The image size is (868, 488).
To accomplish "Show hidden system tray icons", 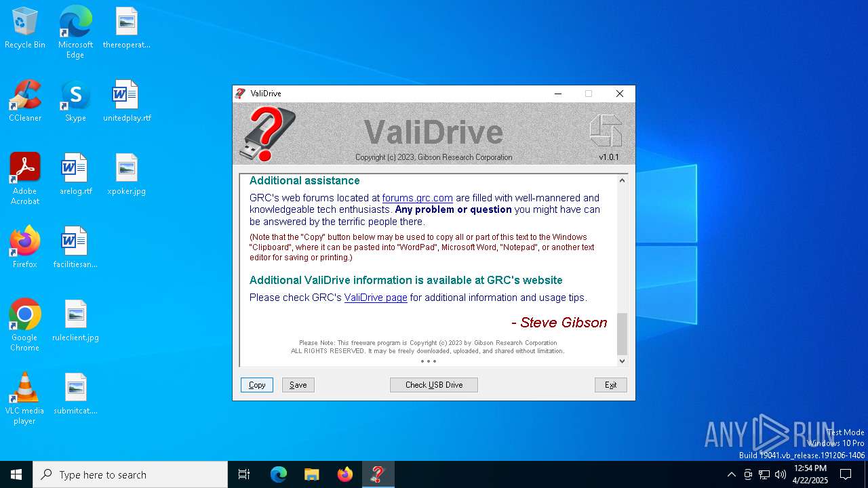I will click(731, 474).
